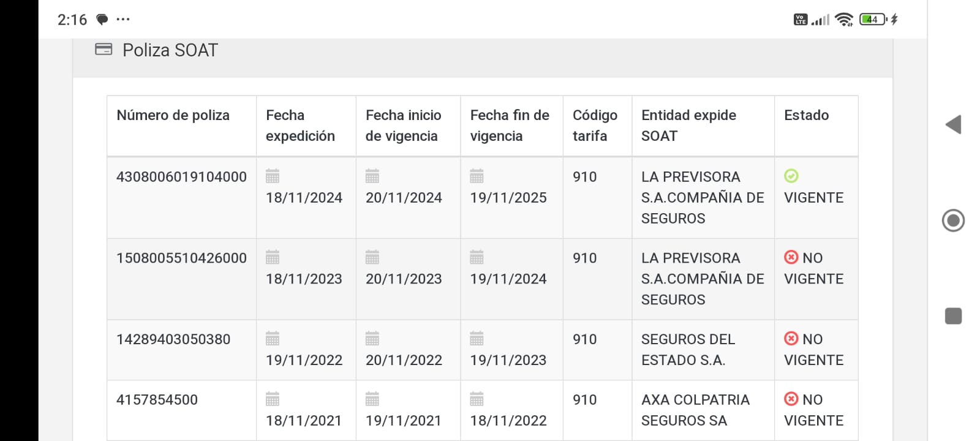This screenshot has height=441, width=980.
Task: Click the Poliza SOAT card icon
Action: tap(104, 50)
